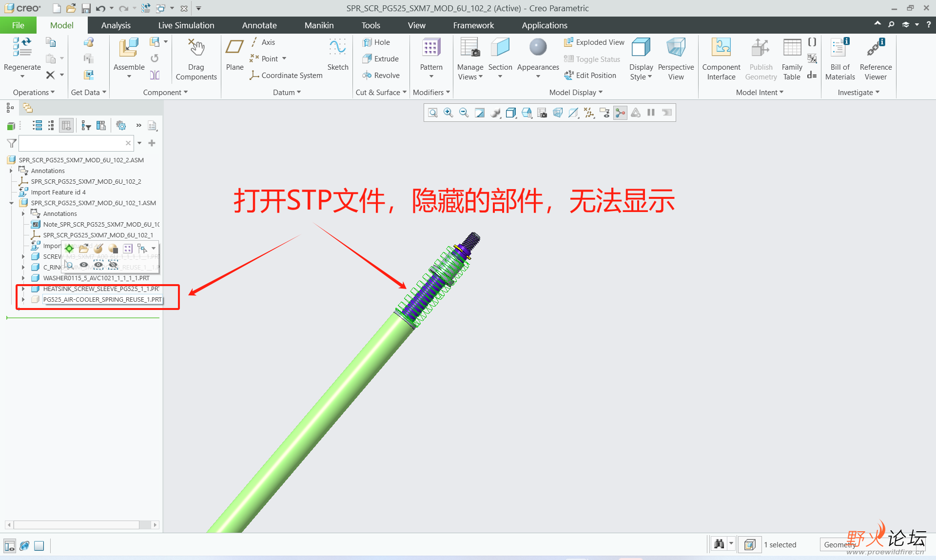Click the Regenerate icon in the ribbon
Screen dimensions: 936x560
[22, 47]
